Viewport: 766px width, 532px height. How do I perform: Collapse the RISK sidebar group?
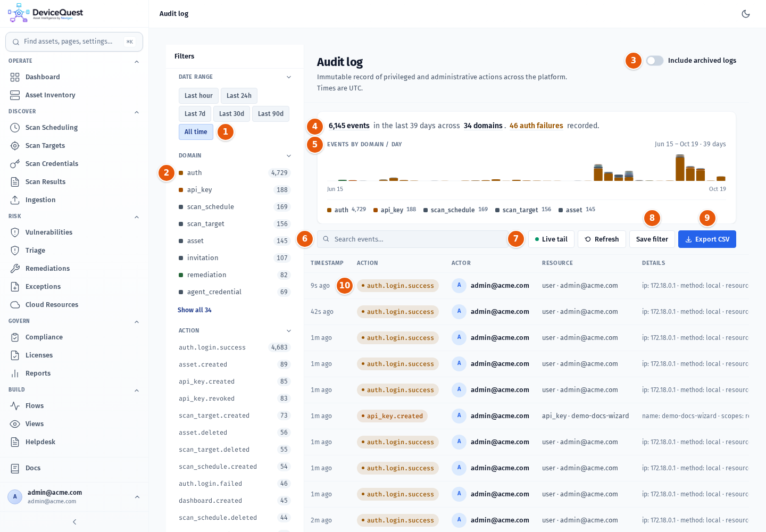(137, 217)
